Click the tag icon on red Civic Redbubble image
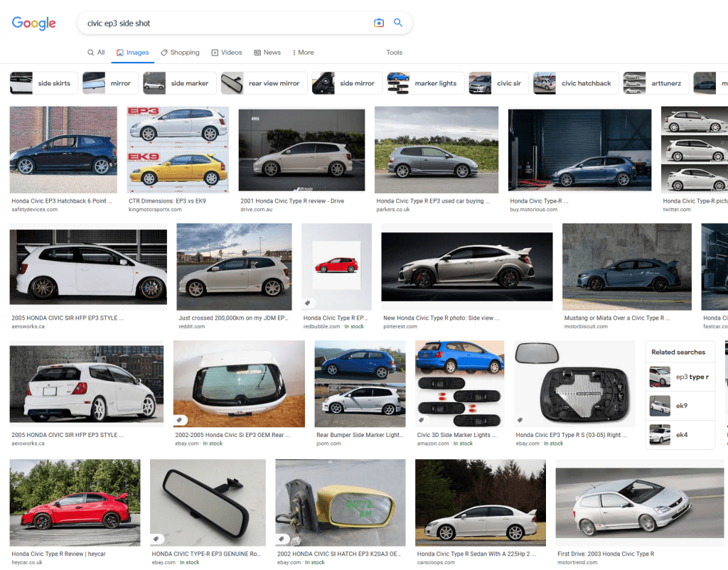The width and height of the screenshot is (728, 570). point(308,303)
